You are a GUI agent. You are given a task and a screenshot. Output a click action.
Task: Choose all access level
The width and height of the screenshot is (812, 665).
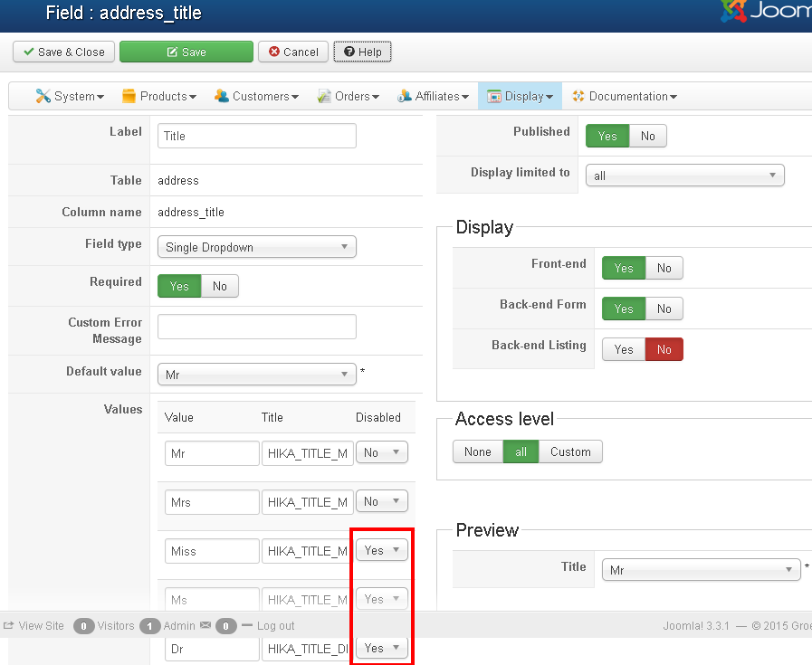pyautogui.click(x=521, y=451)
